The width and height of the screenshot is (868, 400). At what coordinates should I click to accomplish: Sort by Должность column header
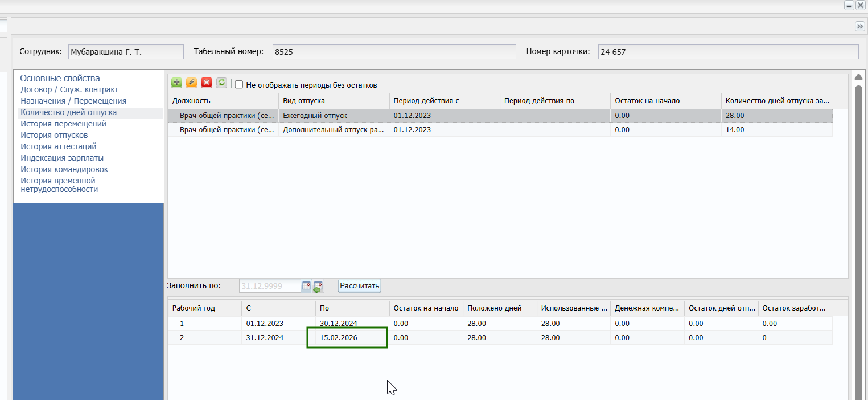click(223, 100)
